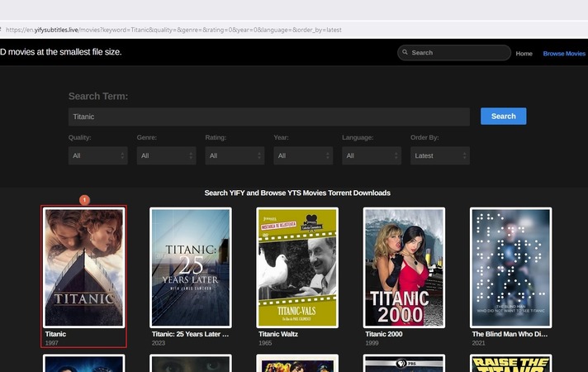Focus the header search box
This screenshot has width=588, height=372.
point(458,53)
